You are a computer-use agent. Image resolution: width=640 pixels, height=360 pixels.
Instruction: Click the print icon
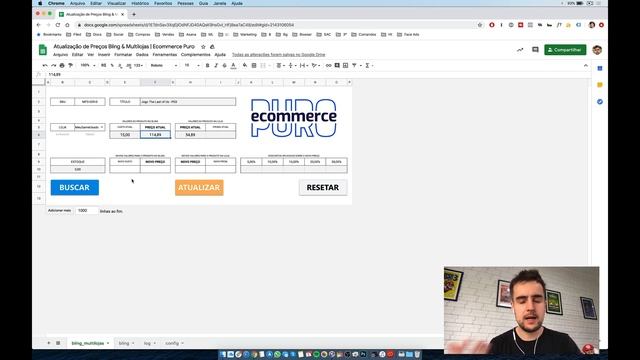(62, 65)
